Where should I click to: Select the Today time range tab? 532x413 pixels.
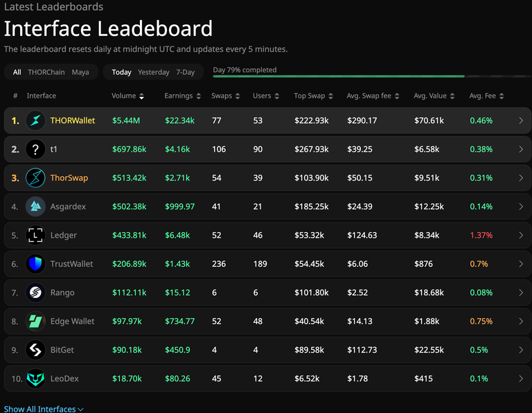(x=121, y=72)
